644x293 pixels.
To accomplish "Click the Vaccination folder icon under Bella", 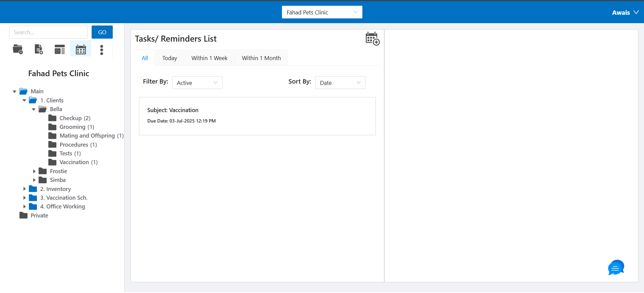I will pos(52,162).
